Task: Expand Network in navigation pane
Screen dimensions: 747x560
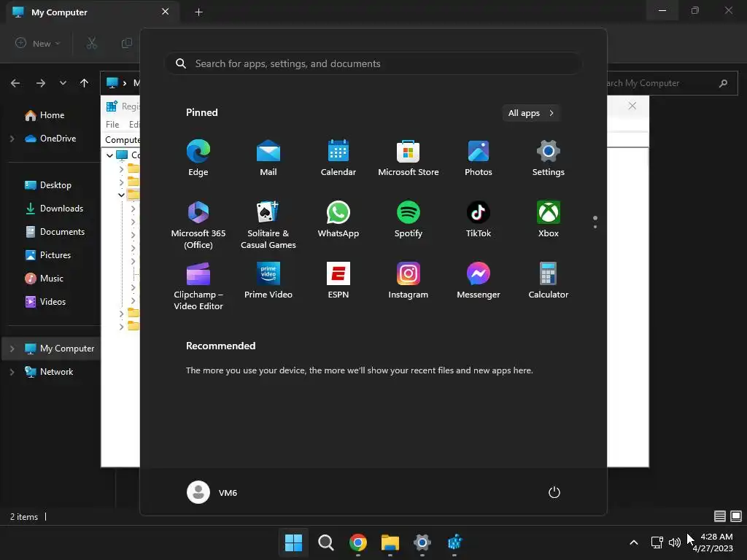Action: [x=12, y=372]
